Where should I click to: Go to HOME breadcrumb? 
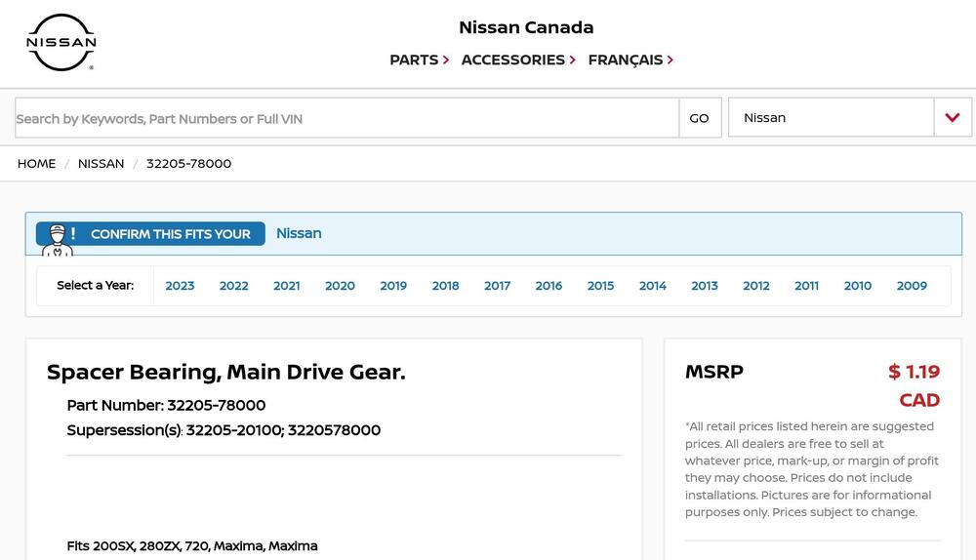[x=37, y=164]
